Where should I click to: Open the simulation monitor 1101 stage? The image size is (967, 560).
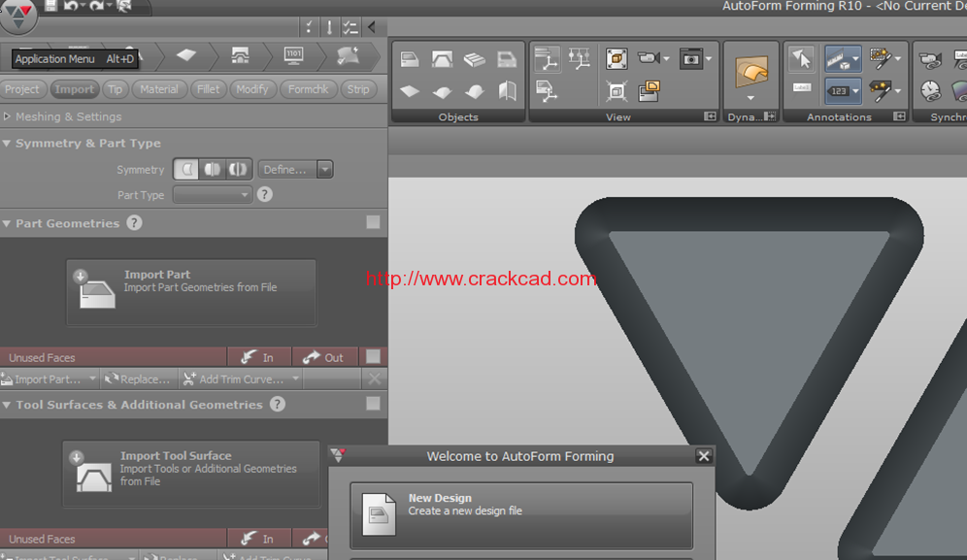tap(293, 56)
